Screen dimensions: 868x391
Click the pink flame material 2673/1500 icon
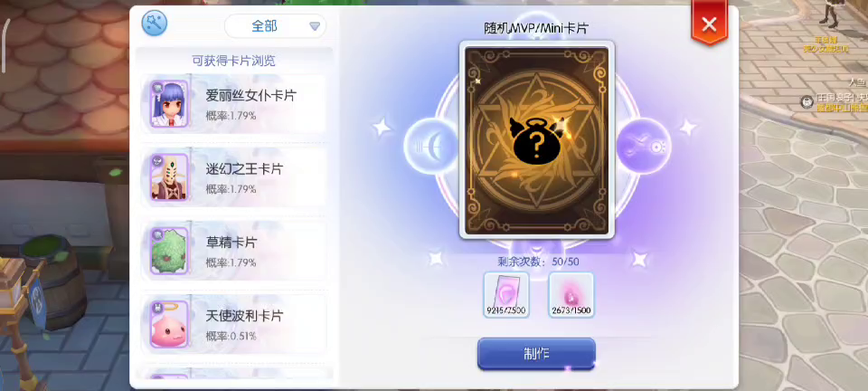pos(571,295)
